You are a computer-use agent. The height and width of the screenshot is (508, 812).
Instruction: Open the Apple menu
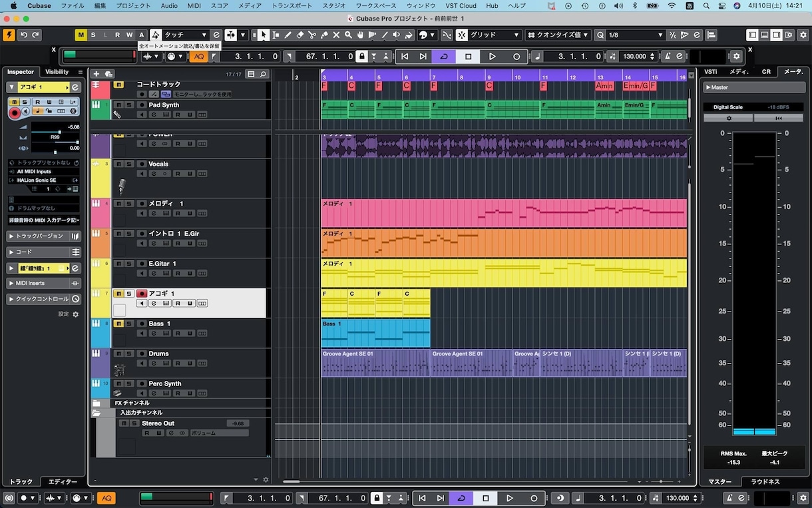(13, 5)
